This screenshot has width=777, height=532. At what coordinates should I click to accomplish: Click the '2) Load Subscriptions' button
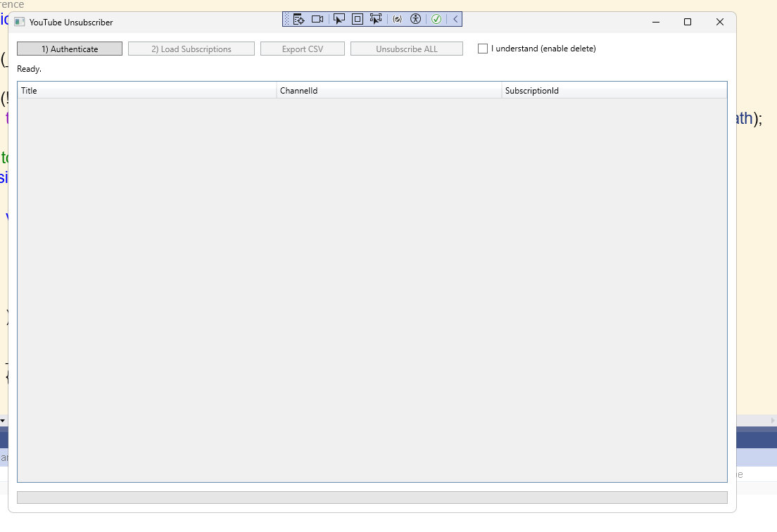(x=191, y=48)
